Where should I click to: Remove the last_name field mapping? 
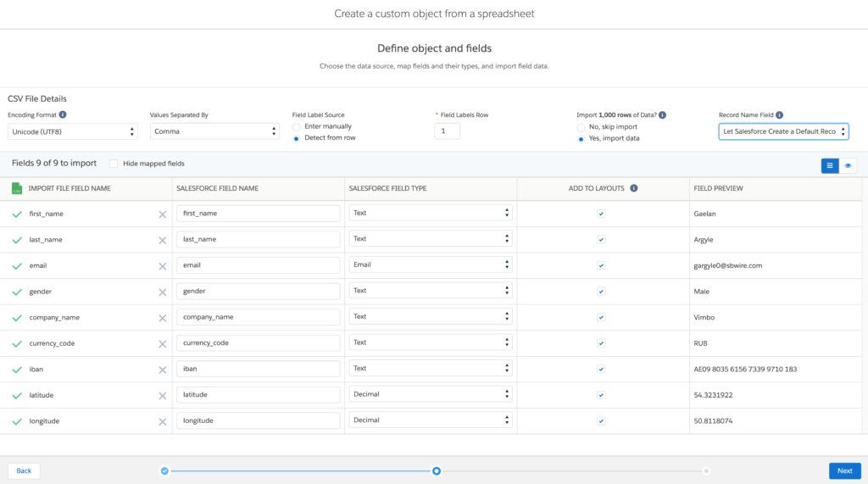coord(162,241)
